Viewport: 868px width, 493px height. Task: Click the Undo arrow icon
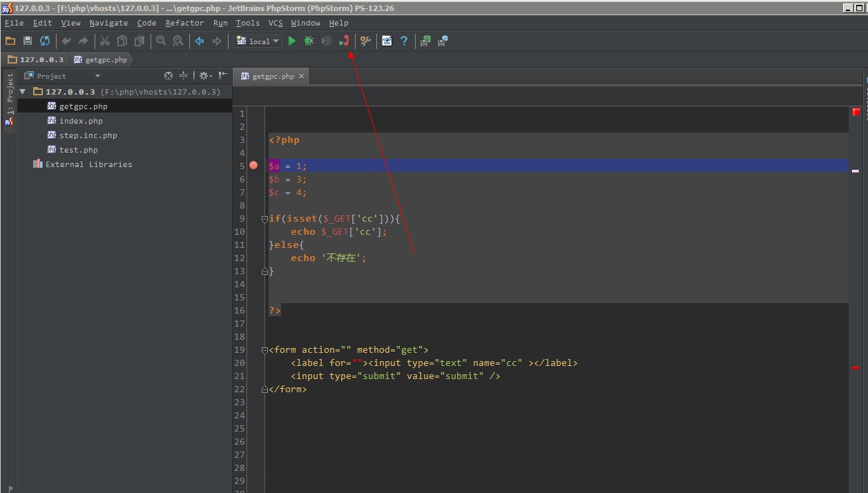tap(66, 41)
